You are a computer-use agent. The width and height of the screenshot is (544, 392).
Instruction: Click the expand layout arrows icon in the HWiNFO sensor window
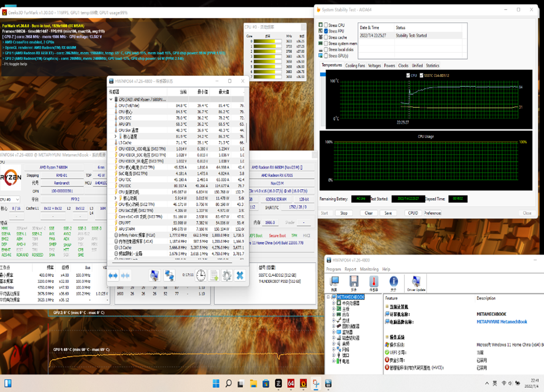tap(113, 276)
